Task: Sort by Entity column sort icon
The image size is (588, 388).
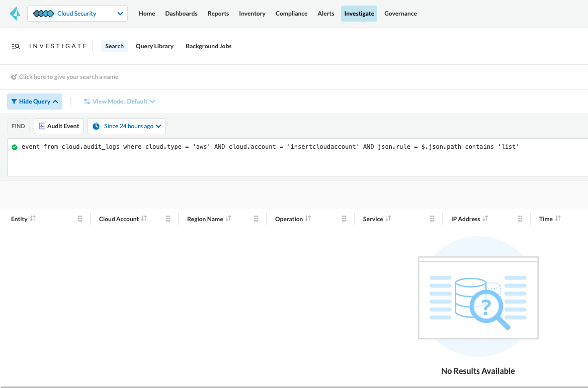Action: [x=33, y=219]
